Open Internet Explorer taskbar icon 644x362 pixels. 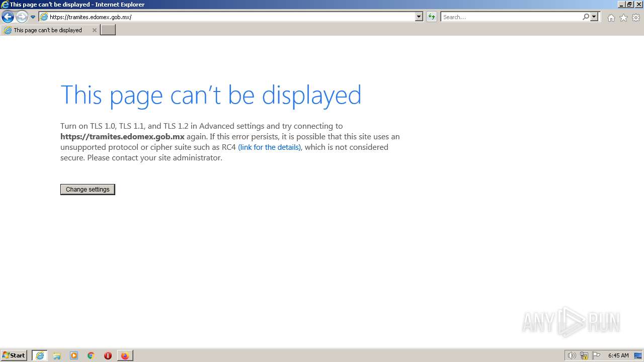[40, 355]
